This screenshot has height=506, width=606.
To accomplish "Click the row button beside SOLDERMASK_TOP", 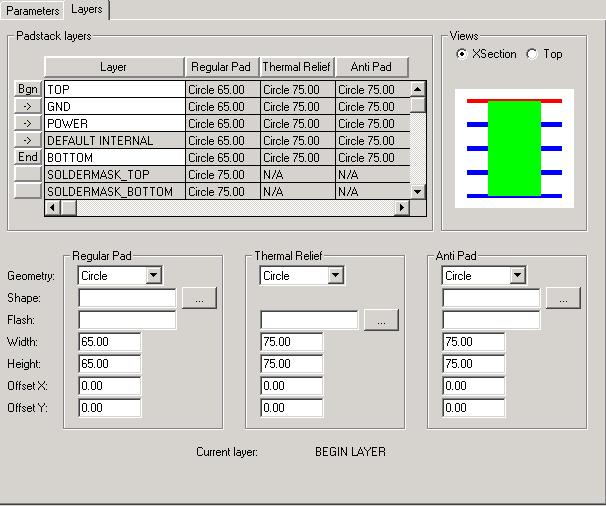I will 28,174.
